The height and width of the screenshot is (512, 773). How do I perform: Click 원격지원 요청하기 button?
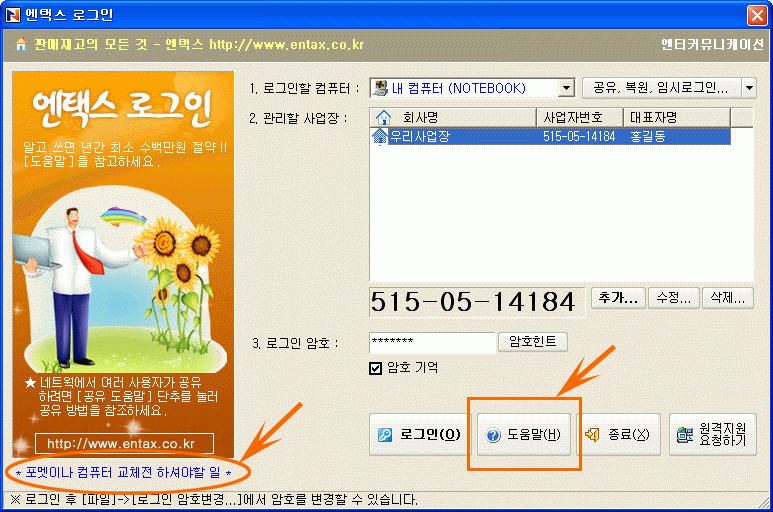click(712, 435)
